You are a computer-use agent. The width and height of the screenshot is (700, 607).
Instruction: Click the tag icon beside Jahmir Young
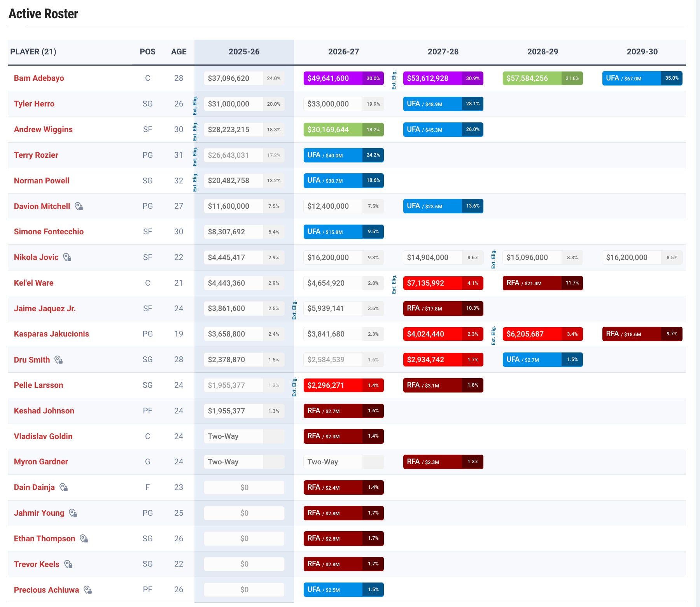(73, 513)
